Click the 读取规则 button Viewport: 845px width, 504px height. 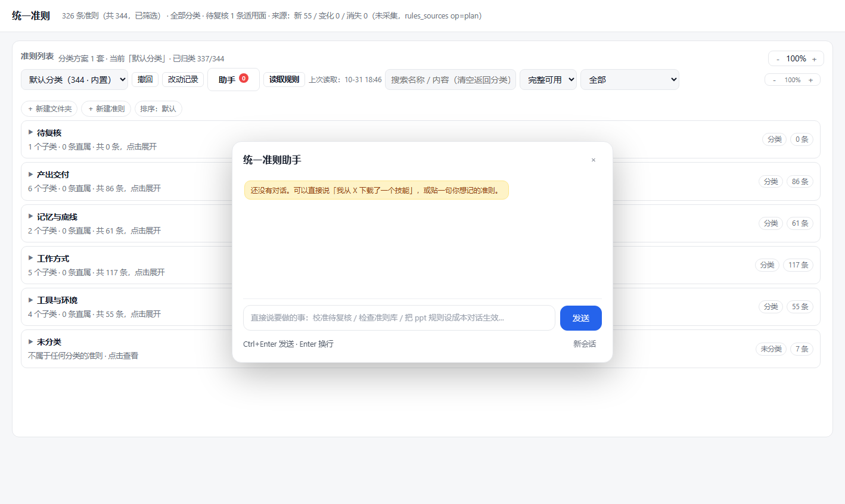pos(284,79)
